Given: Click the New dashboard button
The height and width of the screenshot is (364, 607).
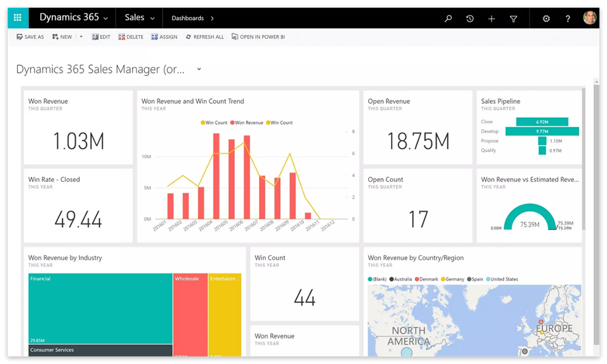Looking at the screenshot, I should coord(62,37).
